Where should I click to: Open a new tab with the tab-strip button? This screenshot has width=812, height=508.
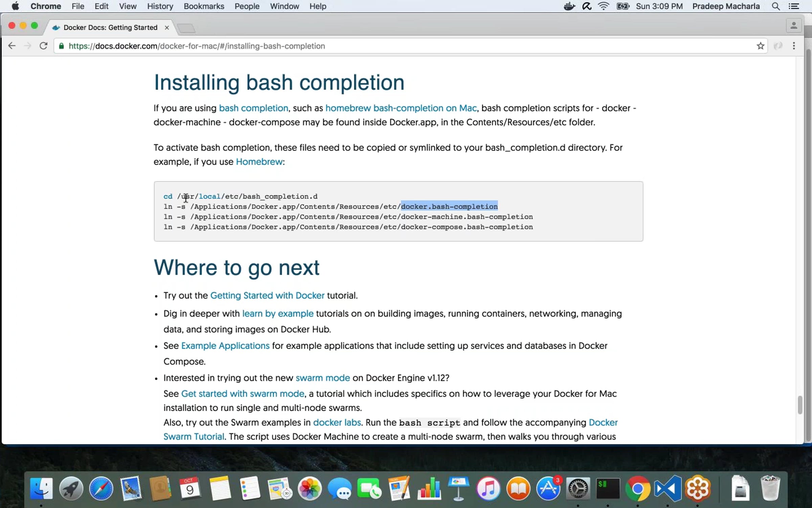point(186,28)
